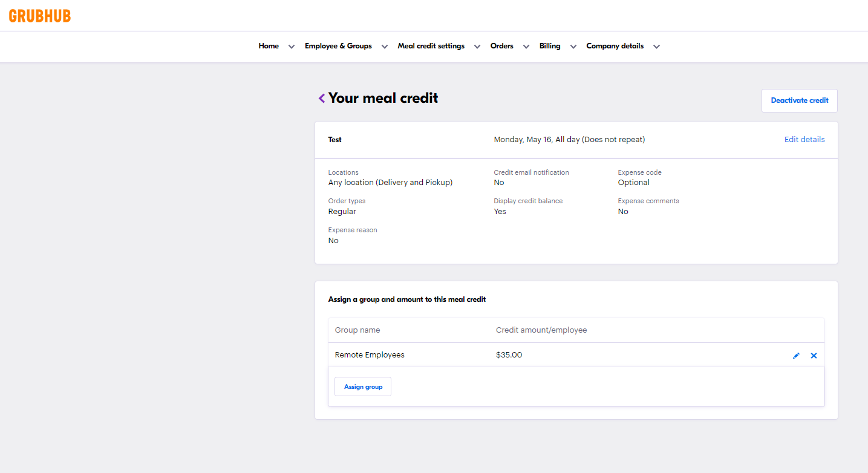Click the Edit details link
Screen dimensions: 868x473
click(x=804, y=140)
